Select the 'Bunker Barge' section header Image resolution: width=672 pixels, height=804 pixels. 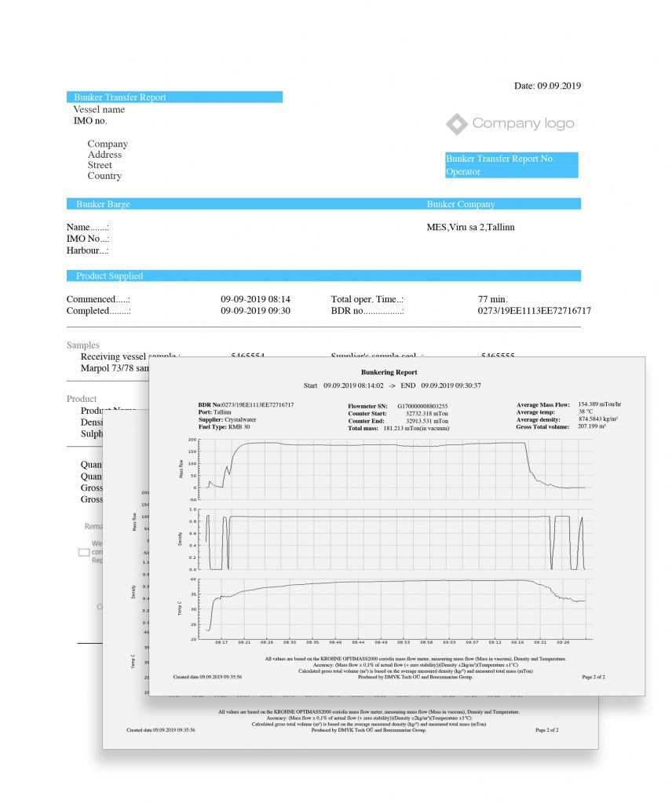point(103,204)
